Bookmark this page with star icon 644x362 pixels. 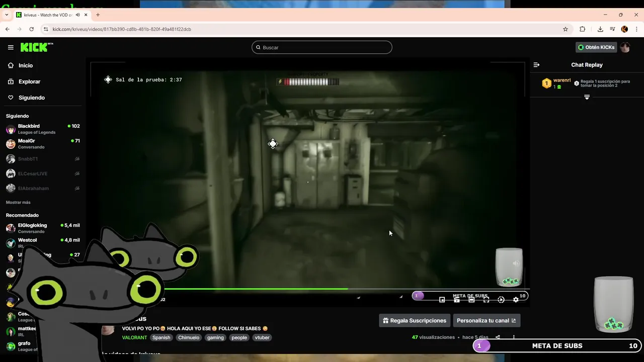pos(566,29)
